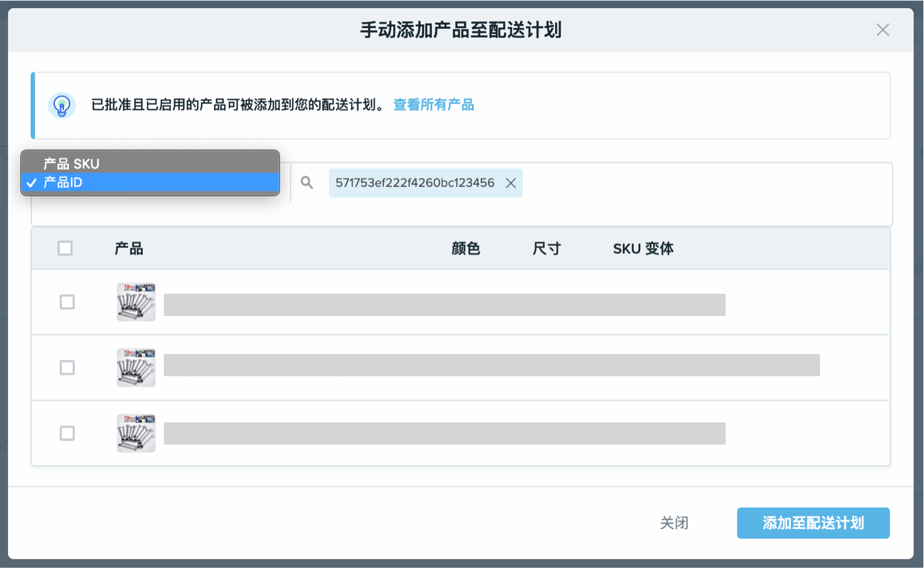Click the 添加至配送计划 button
This screenshot has height=569, width=924.
click(813, 522)
